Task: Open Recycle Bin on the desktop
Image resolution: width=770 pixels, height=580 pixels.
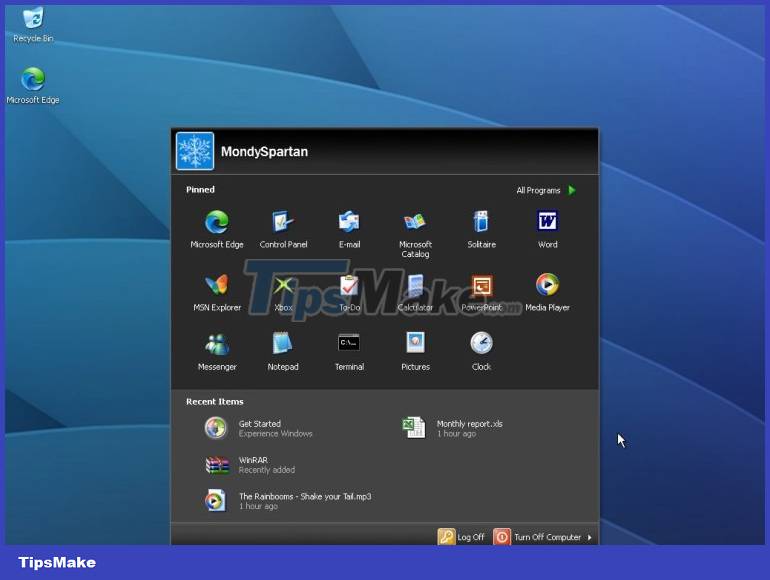Action: [x=33, y=25]
